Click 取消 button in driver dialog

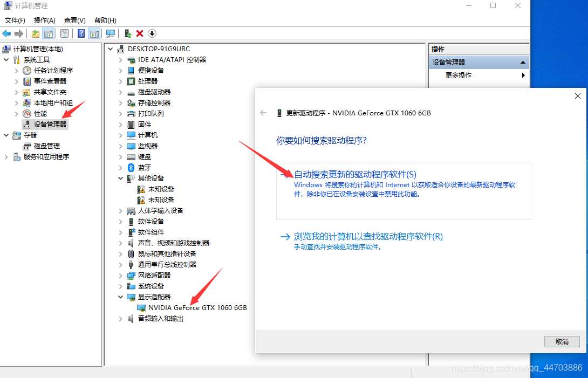coord(562,342)
